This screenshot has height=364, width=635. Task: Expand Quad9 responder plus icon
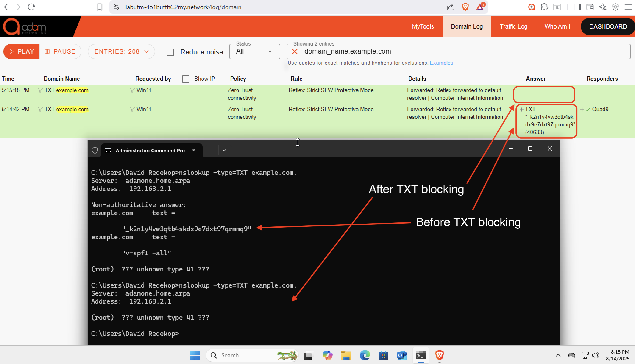[582, 110]
